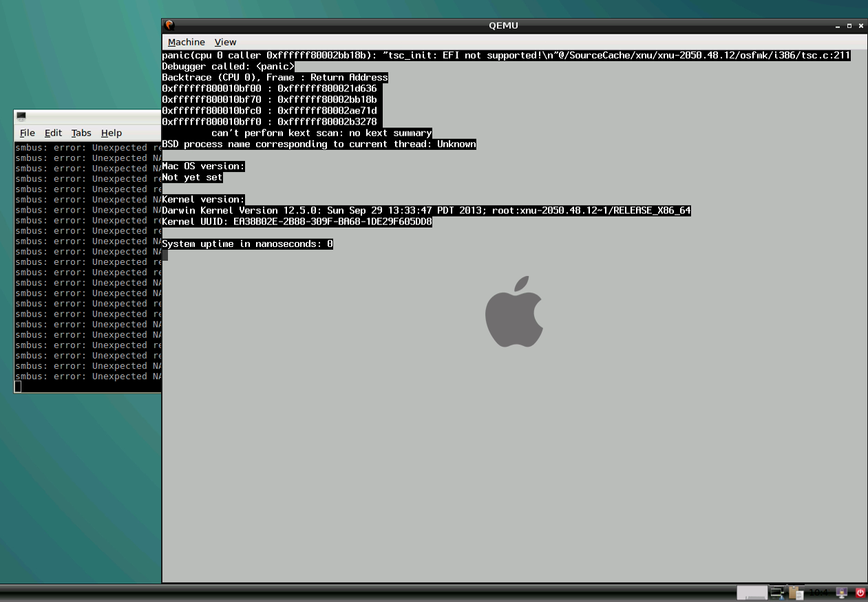The width and height of the screenshot is (868, 602).
Task: Click the 'panic(cpu 0 caller' line
Action: click(x=506, y=56)
